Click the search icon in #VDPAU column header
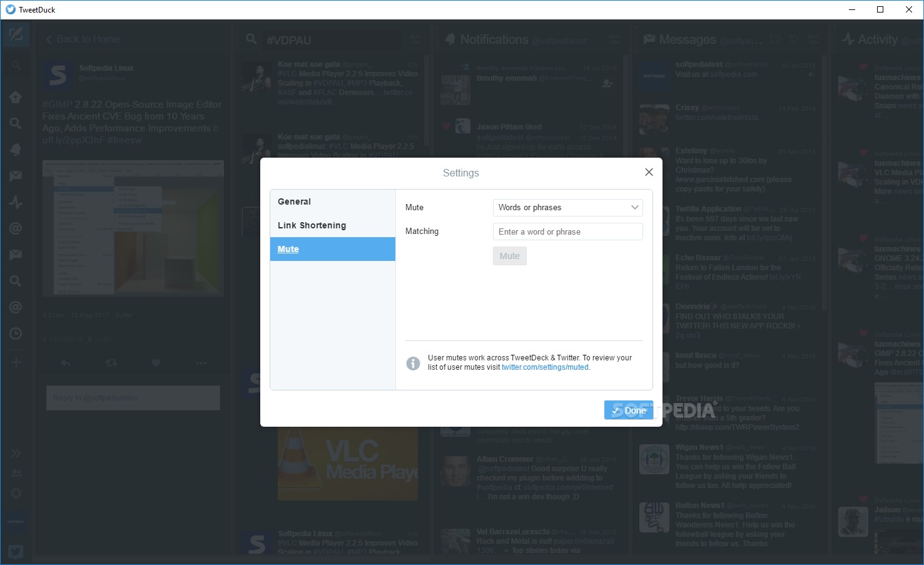The image size is (924, 565). (x=251, y=39)
